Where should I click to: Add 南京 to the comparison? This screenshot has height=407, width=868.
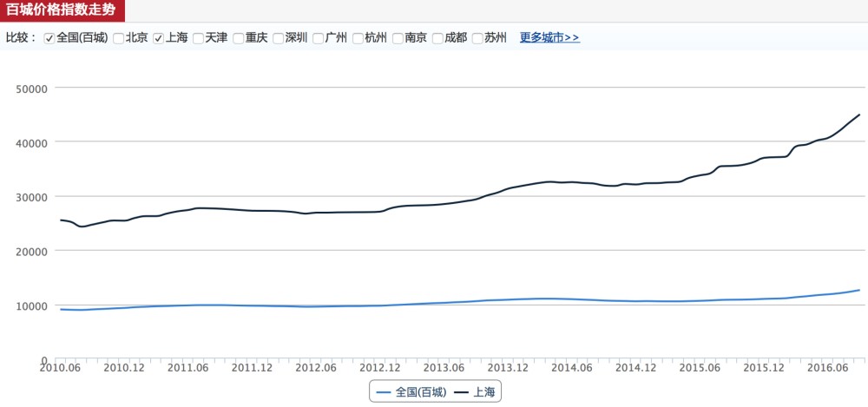pos(398,38)
